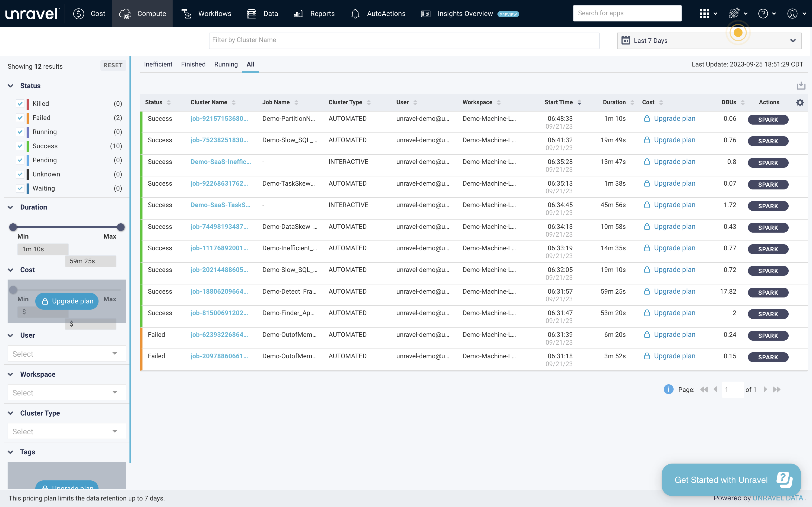Viewport: 812px width, 507px height.
Task: Open Demo-SaaS-Ineffic... cluster link
Action: tap(220, 161)
